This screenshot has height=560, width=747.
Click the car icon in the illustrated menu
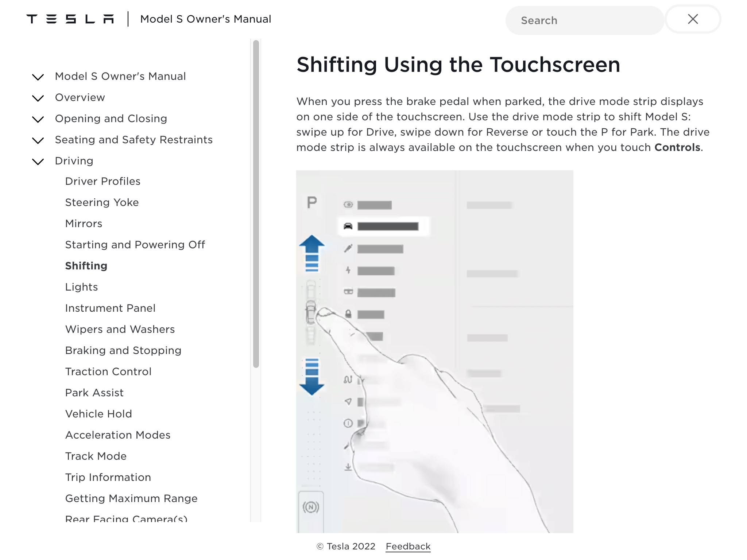point(348,226)
